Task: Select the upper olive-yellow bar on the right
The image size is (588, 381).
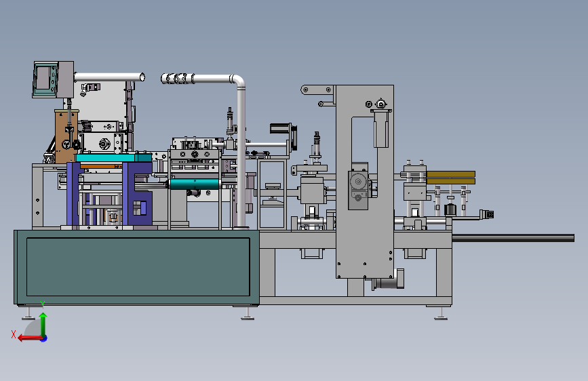Action: coord(451,174)
